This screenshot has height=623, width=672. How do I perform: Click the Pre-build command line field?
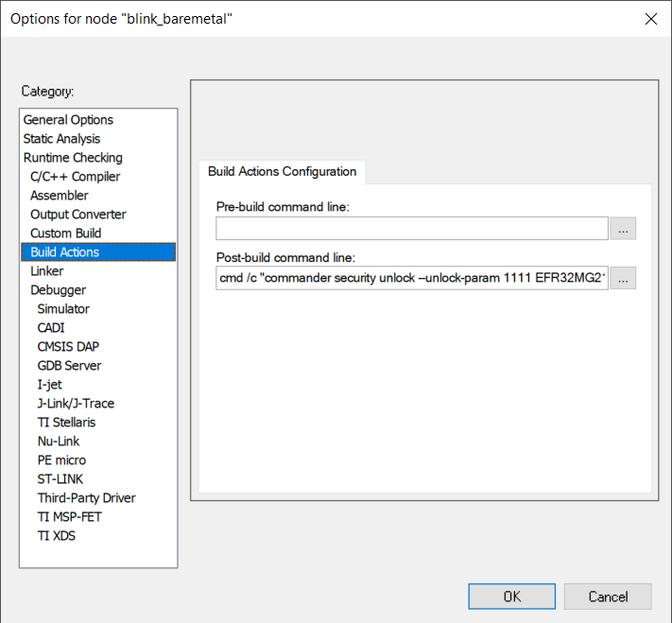click(411, 228)
